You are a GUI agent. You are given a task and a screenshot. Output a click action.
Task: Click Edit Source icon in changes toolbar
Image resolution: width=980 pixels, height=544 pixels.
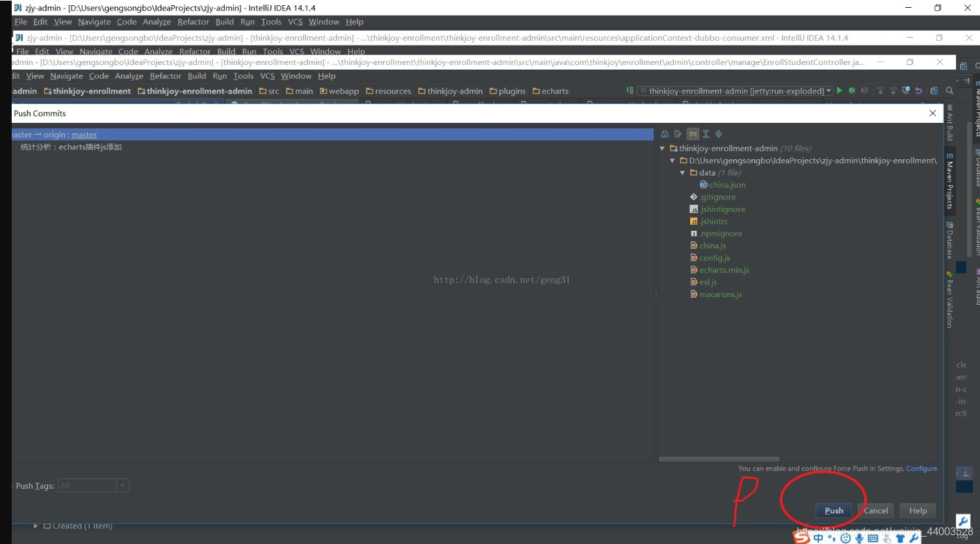tap(678, 134)
